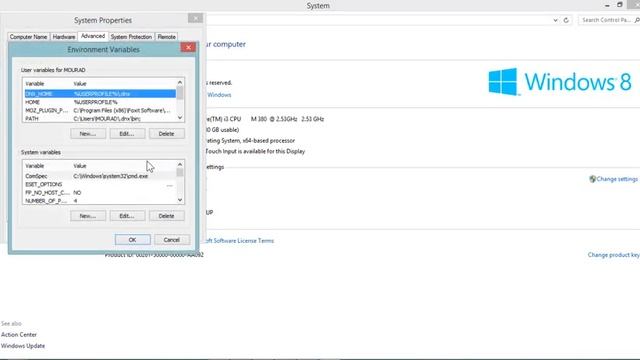Select the PATH user variable row

pos(100,118)
